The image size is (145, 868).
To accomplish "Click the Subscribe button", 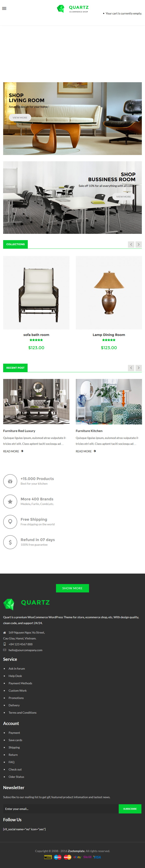I will tap(130, 809).
